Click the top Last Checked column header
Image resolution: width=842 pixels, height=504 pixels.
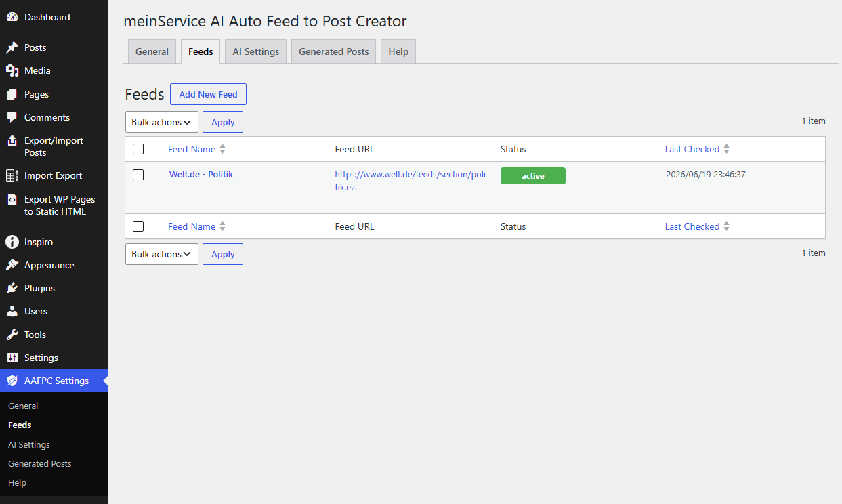click(692, 149)
